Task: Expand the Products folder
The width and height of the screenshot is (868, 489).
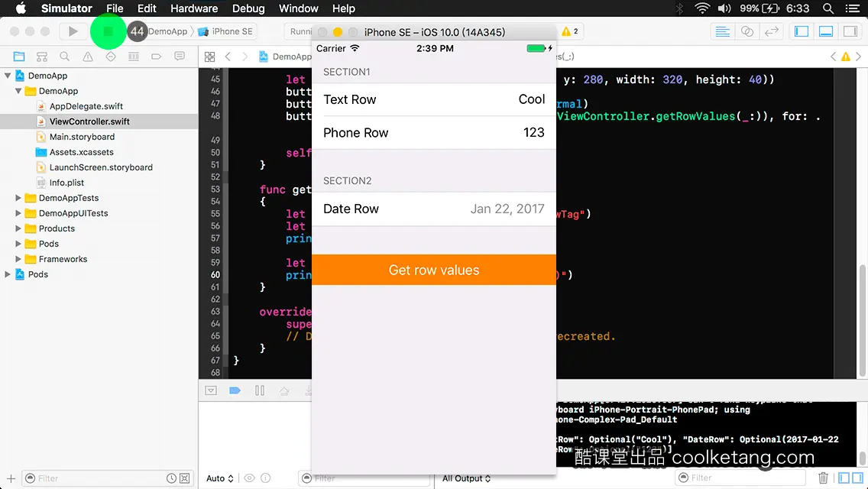Action: 18,228
